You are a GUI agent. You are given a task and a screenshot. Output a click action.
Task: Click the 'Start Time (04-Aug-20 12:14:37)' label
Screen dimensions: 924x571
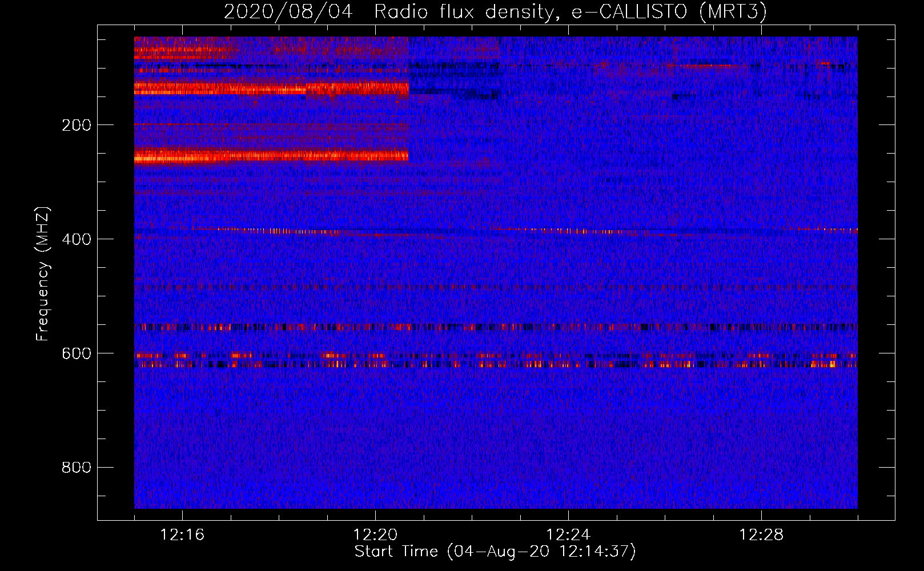coord(495,552)
